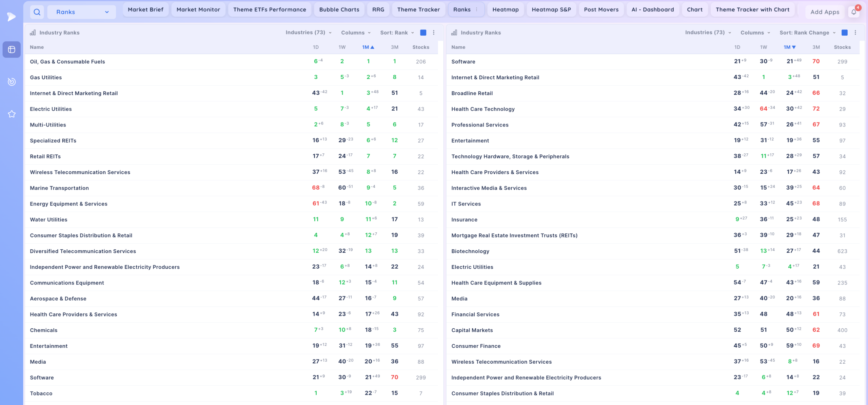Select the dashboard layout sidebar icon

[x=12, y=50]
